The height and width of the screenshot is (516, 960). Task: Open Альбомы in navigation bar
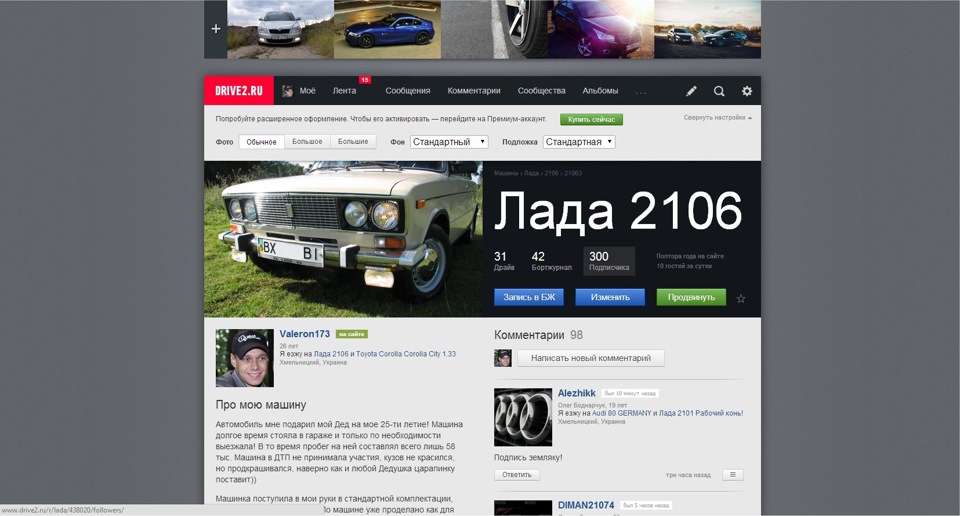pyautogui.click(x=600, y=91)
